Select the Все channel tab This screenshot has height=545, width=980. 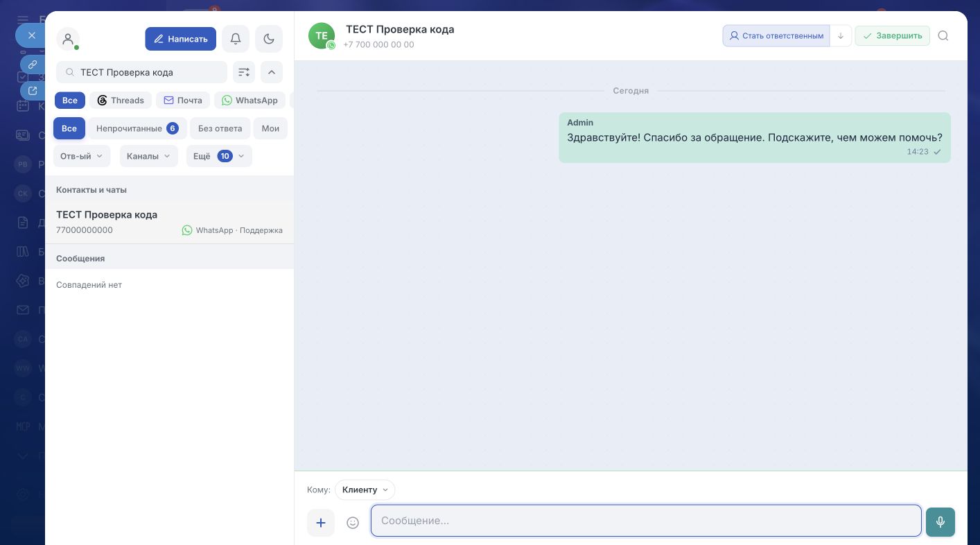point(70,101)
